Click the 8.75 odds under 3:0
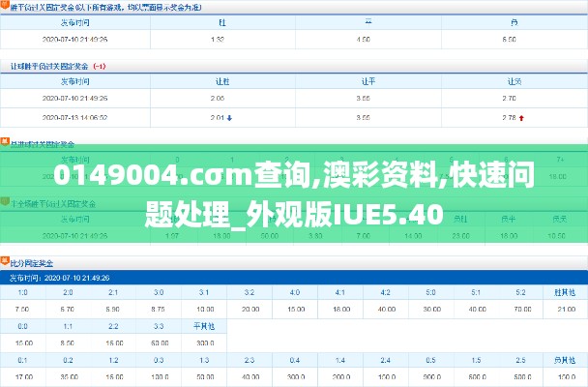This screenshot has height=387, width=588. [159, 310]
